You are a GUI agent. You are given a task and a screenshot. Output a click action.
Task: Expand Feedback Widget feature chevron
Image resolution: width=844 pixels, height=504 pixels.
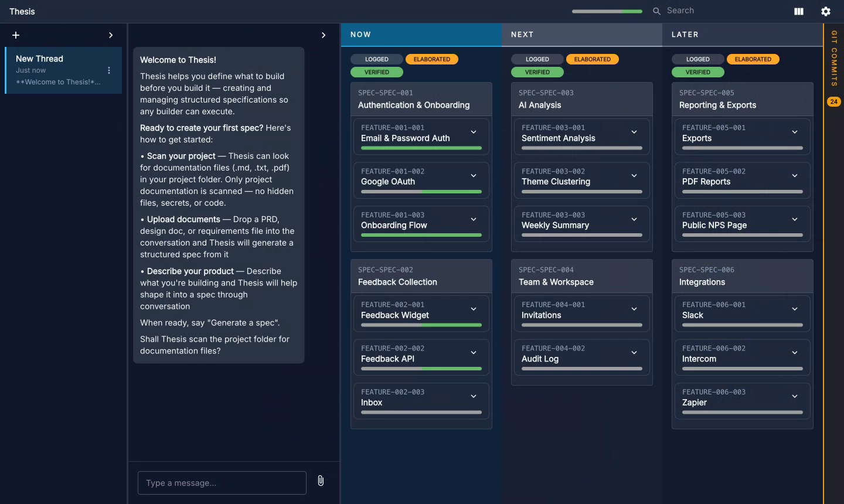[x=474, y=309]
